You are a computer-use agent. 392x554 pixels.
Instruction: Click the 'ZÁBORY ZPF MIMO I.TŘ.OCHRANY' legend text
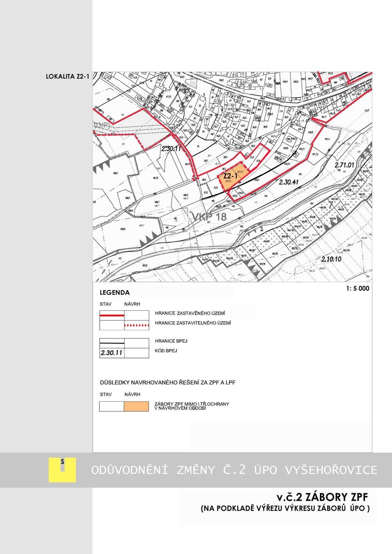192,404
